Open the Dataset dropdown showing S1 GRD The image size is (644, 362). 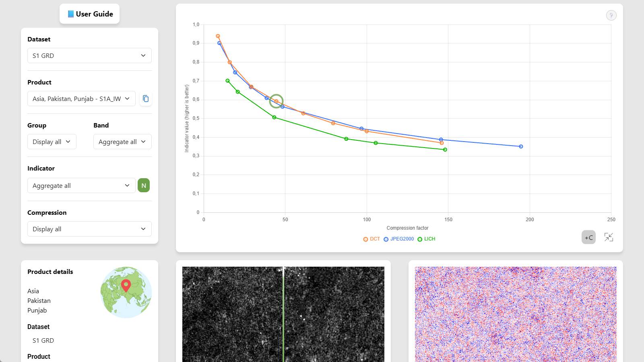[89, 56]
